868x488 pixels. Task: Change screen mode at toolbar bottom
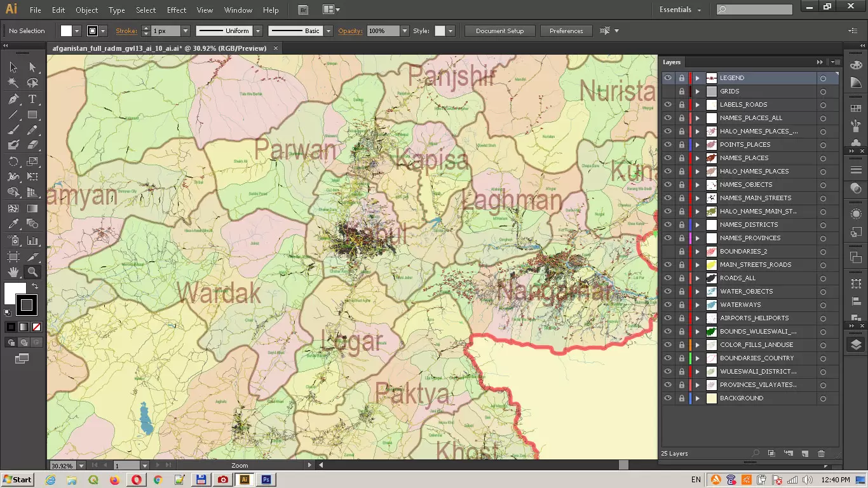[x=22, y=359]
